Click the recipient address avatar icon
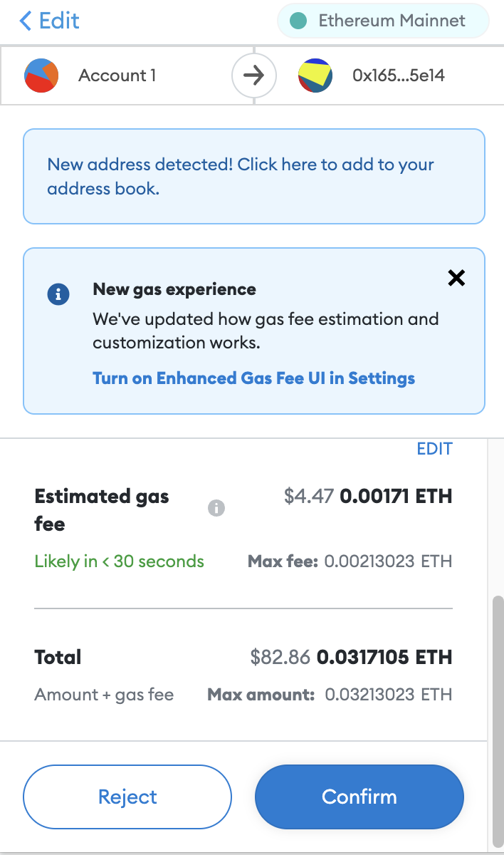Image resolution: width=504 pixels, height=855 pixels. (x=315, y=76)
